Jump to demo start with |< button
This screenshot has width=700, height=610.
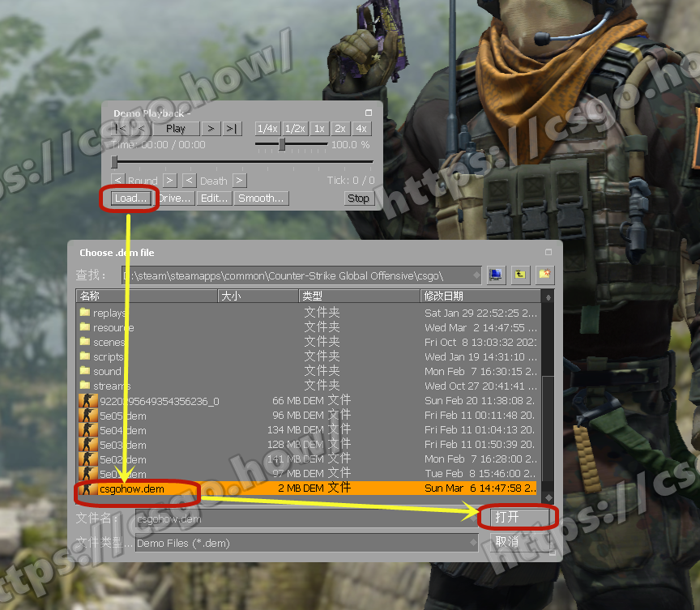coord(121,129)
